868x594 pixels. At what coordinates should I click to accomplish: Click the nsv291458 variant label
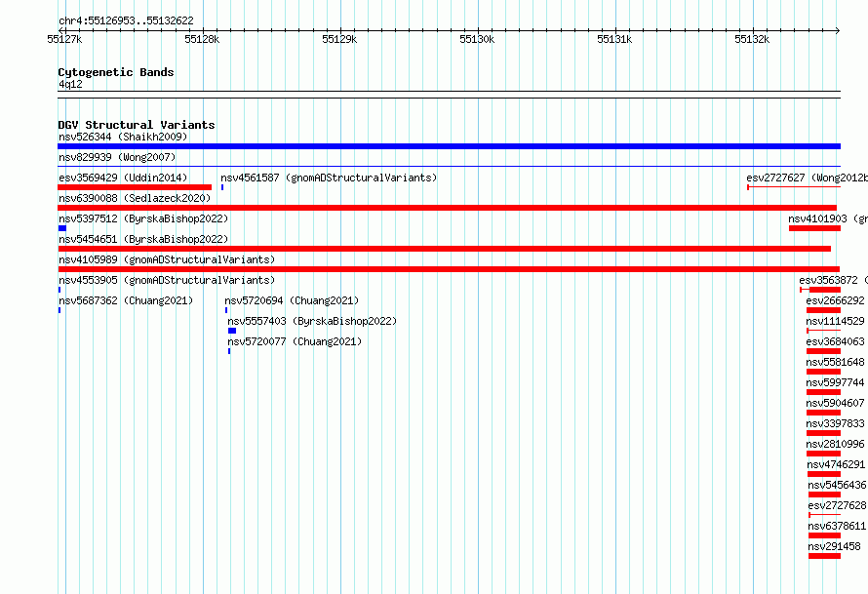point(834,546)
